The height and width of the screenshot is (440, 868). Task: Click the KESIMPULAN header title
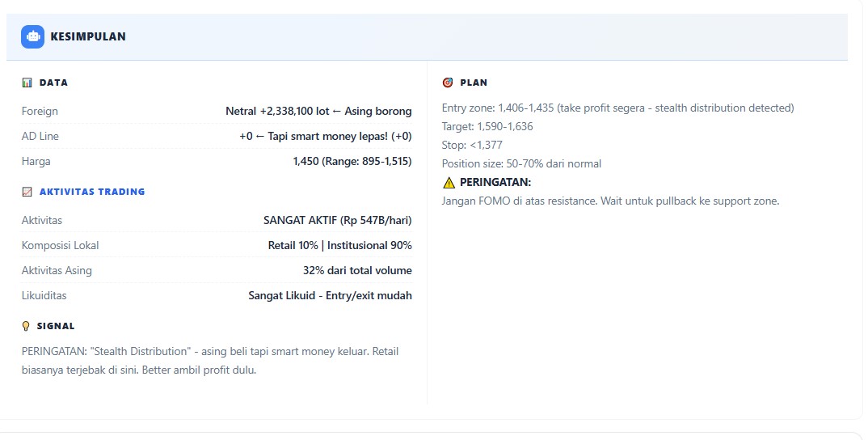pyautogui.click(x=88, y=36)
